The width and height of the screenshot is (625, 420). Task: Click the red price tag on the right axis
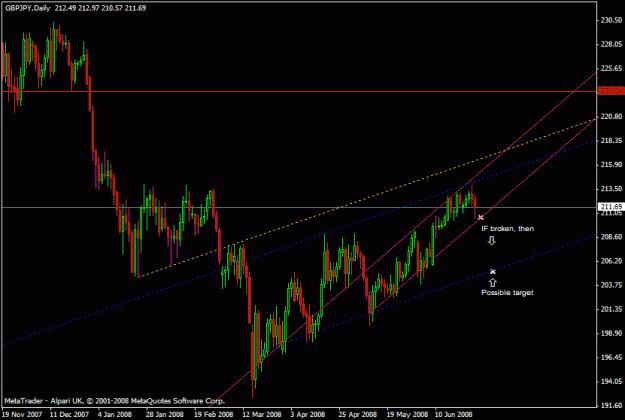click(611, 91)
